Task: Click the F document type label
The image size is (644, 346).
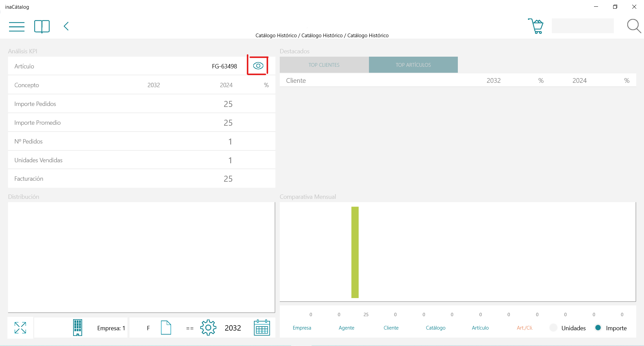Action: [148, 328]
